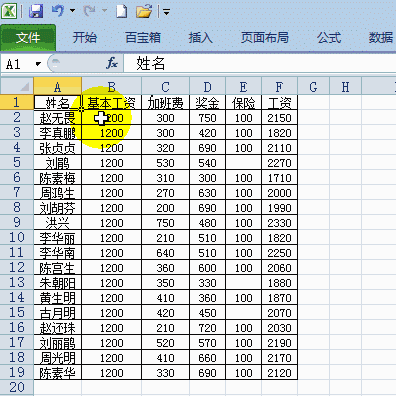
Task: Create a new blank workbook icon
Action: click(121, 11)
